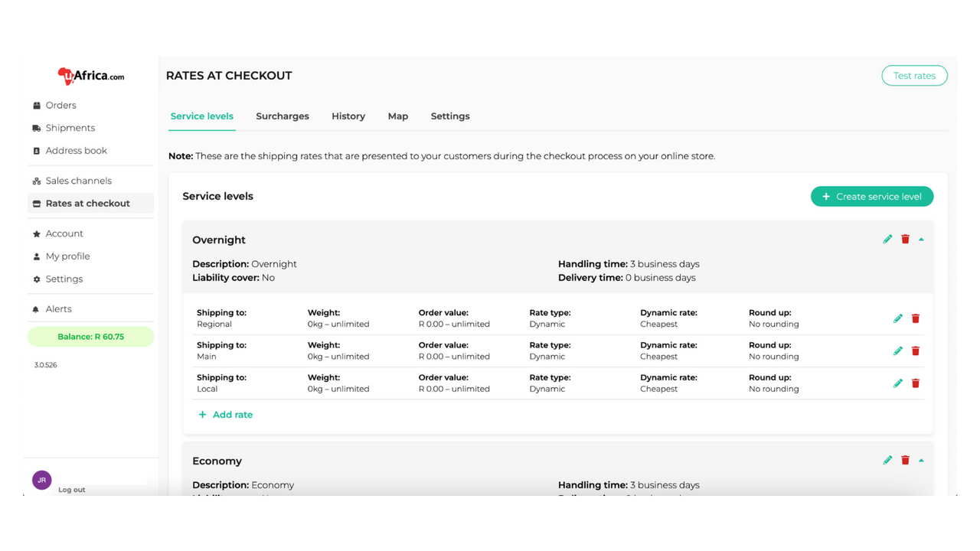Screen dimensions: 980x551
Task: Go to Sales channels in sidebar
Action: coord(78,181)
